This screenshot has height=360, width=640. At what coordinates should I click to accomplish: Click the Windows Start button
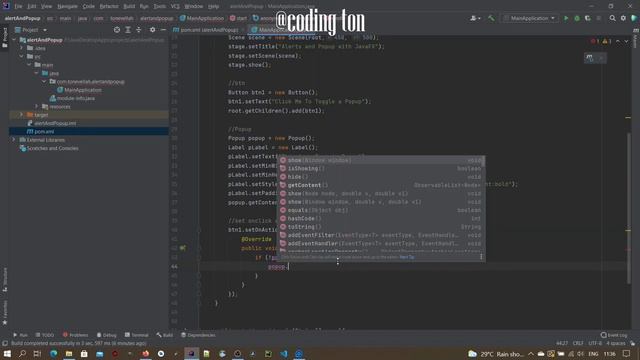click(7, 353)
